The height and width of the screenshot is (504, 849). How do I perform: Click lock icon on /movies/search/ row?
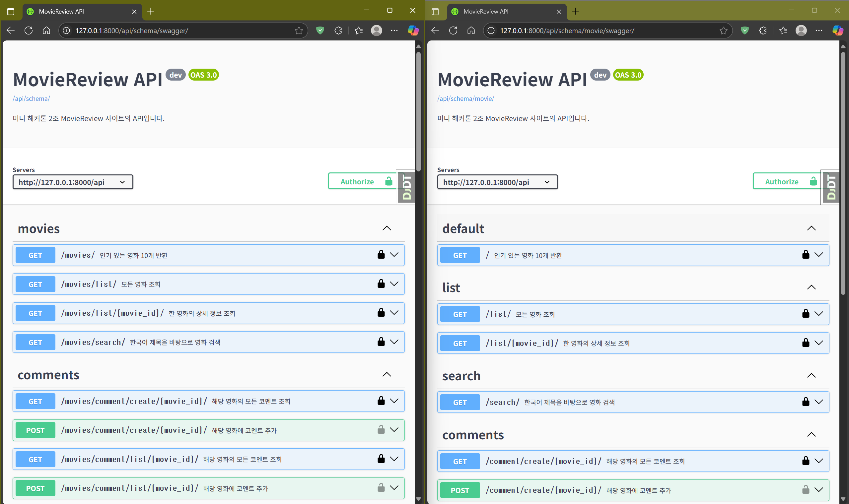[x=381, y=342]
